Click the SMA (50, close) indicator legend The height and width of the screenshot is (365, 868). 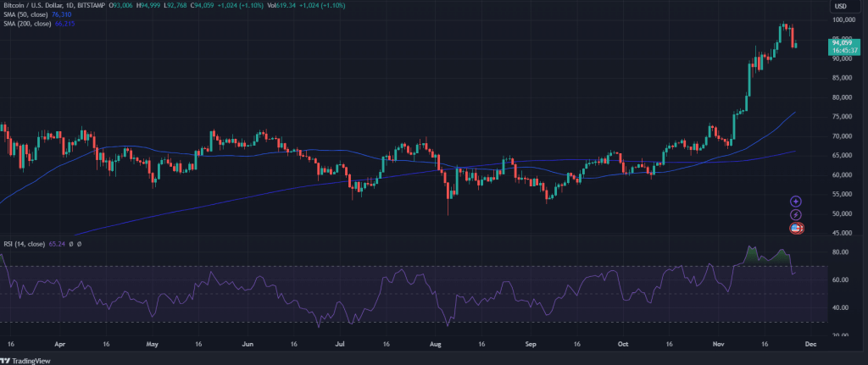click(26, 15)
